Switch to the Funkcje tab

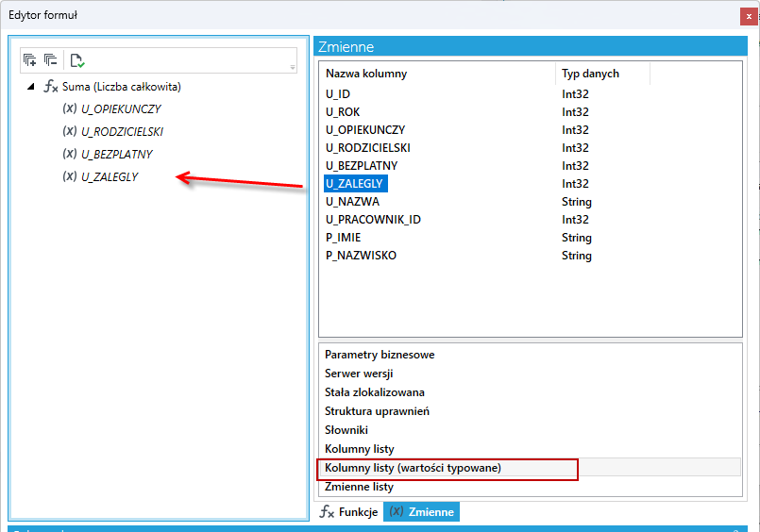pyautogui.click(x=348, y=511)
